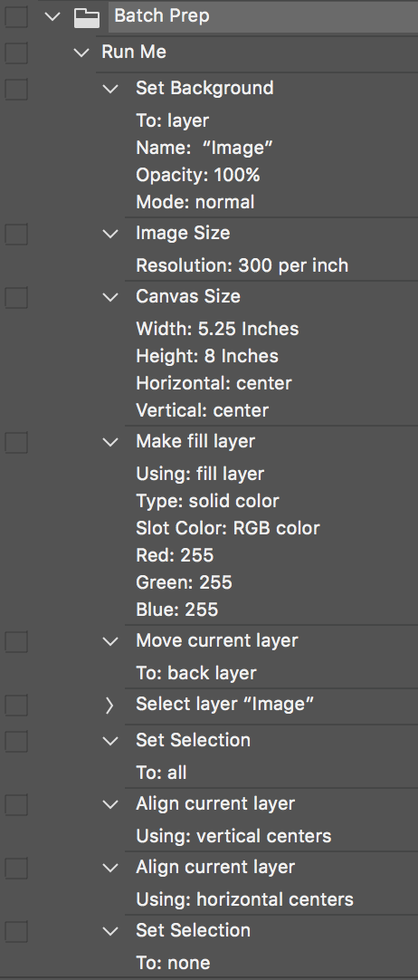Collapse the Batch Prep set chevron
418x980 pixels.
pyautogui.click(x=53, y=17)
